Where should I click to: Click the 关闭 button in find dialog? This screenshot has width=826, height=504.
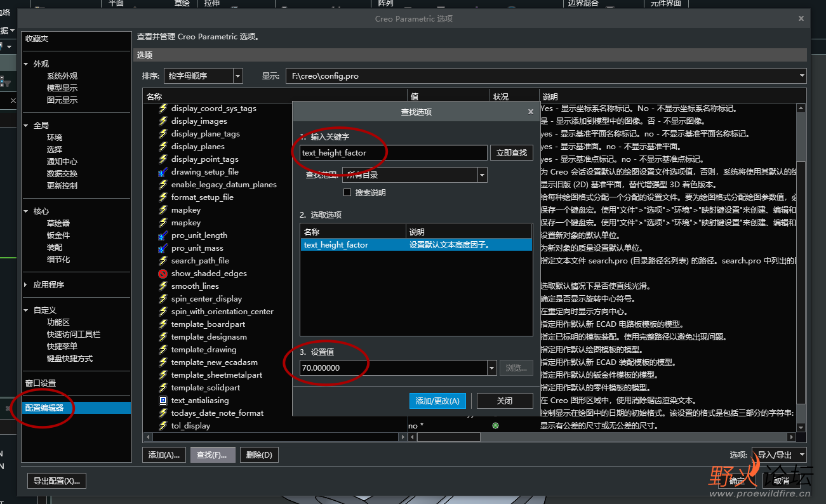pyautogui.click(x=505, y=401)
